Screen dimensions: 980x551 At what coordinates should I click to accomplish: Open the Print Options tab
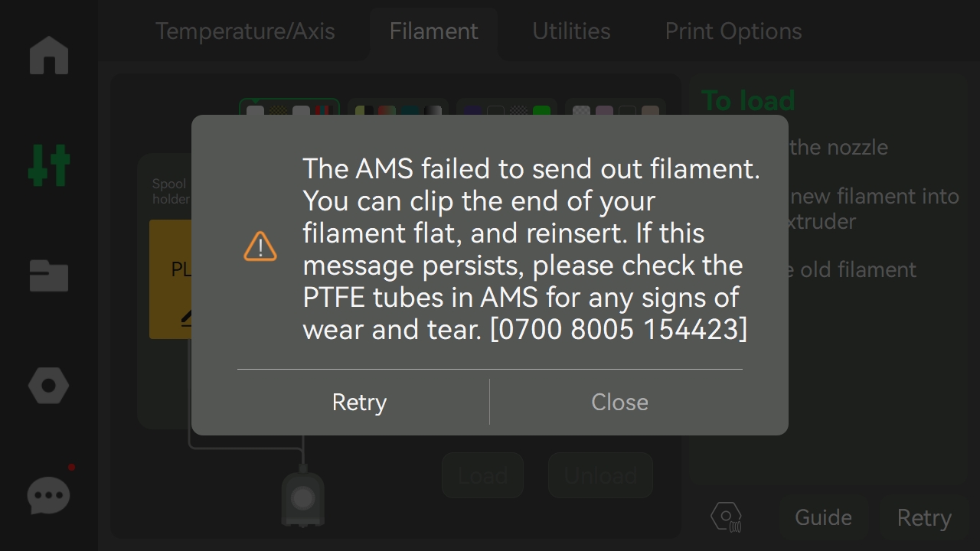pyautogui.click(x=733, y=31)
